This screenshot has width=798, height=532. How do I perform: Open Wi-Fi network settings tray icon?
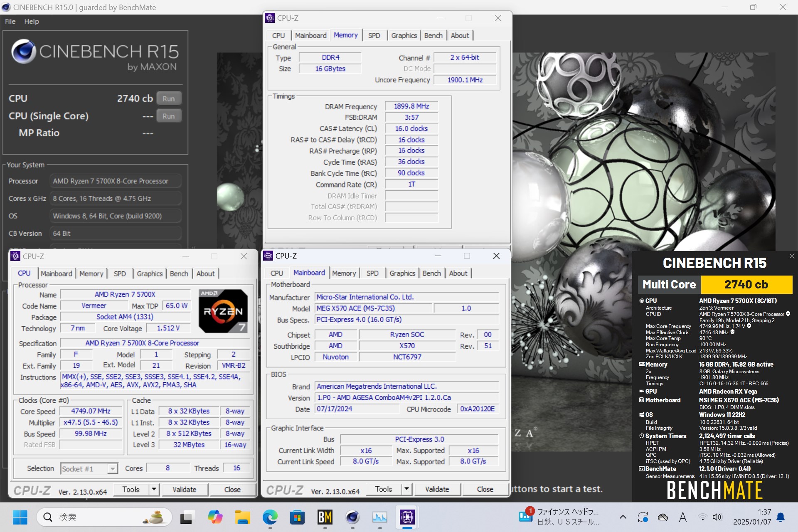(x=702, y=517)
